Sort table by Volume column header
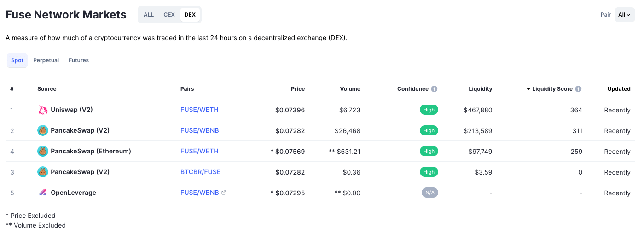The width and height of the screenshot is (644, 234). (x=350, y=89)
